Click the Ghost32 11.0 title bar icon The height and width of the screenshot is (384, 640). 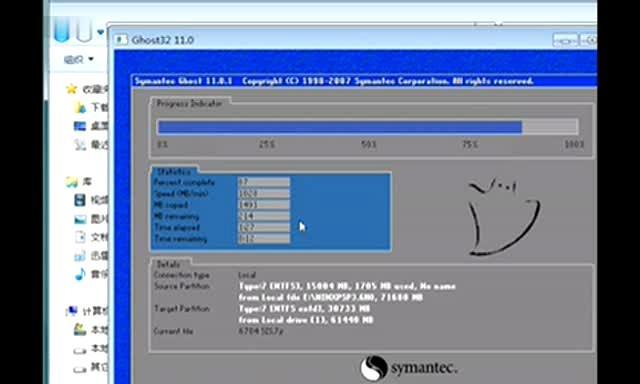(x=120, y=40)
